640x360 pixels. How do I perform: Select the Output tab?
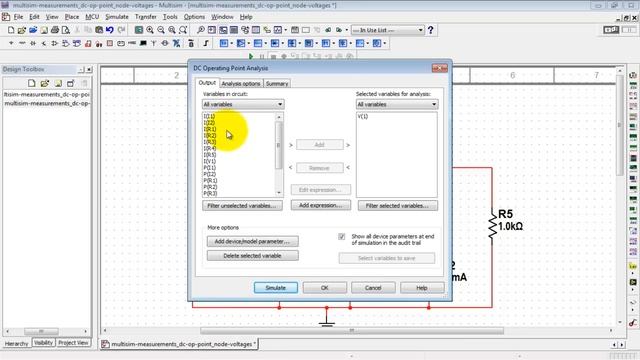[207, 83]
